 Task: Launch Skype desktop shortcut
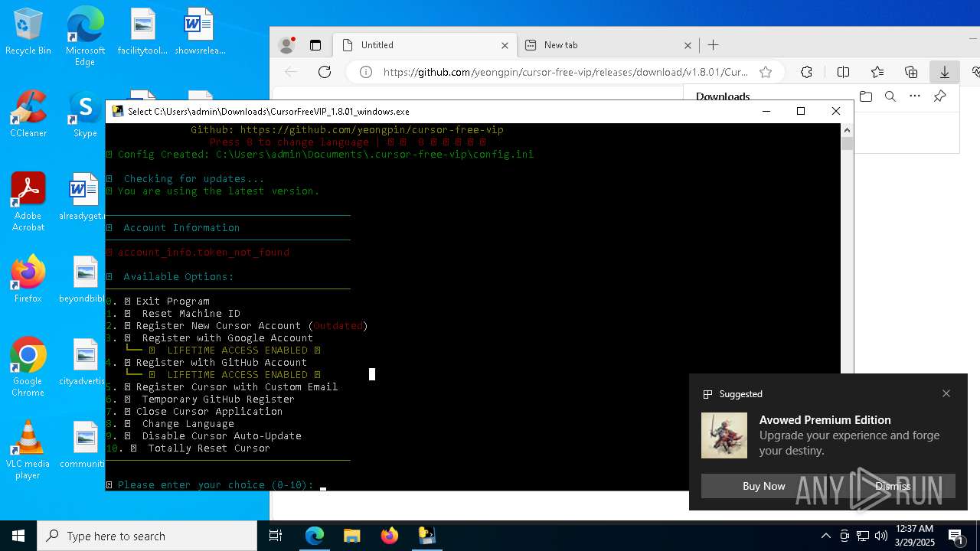pos(85,113)
